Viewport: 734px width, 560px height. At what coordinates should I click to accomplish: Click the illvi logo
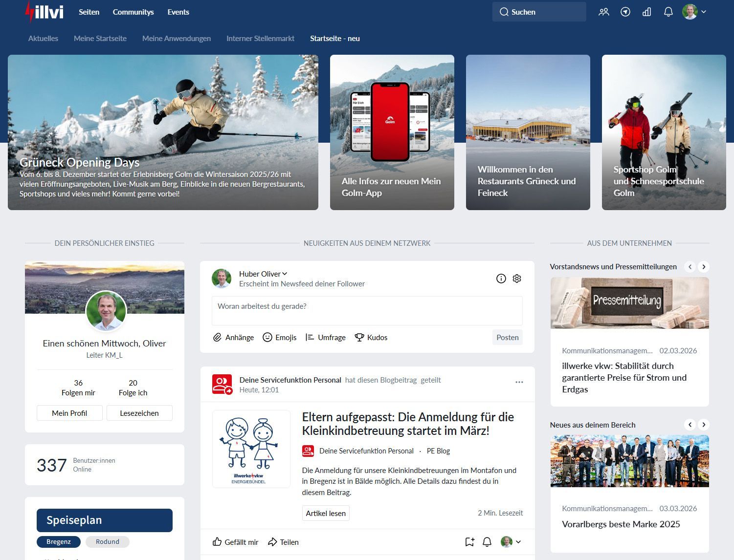pos(44,12)
